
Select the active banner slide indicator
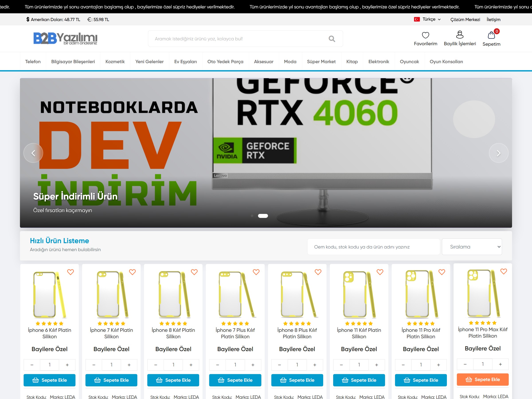pyautogui.click(x=263, y=216)
